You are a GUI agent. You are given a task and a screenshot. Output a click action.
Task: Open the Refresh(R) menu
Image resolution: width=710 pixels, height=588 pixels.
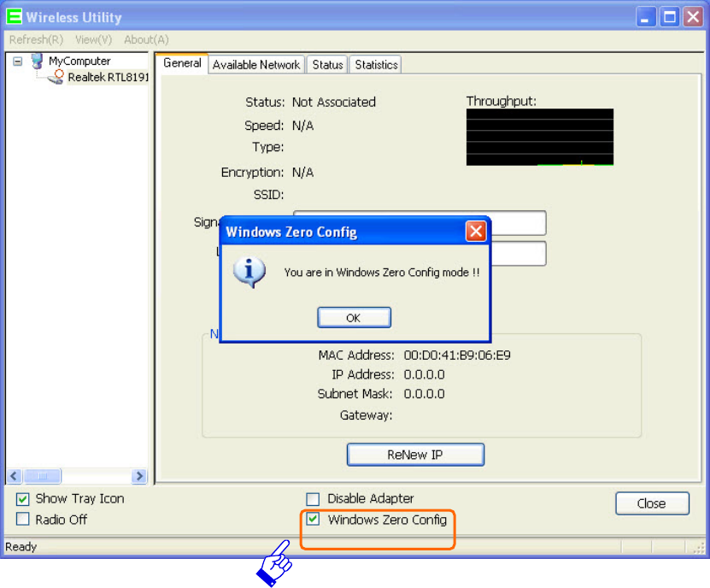[36, 40]
